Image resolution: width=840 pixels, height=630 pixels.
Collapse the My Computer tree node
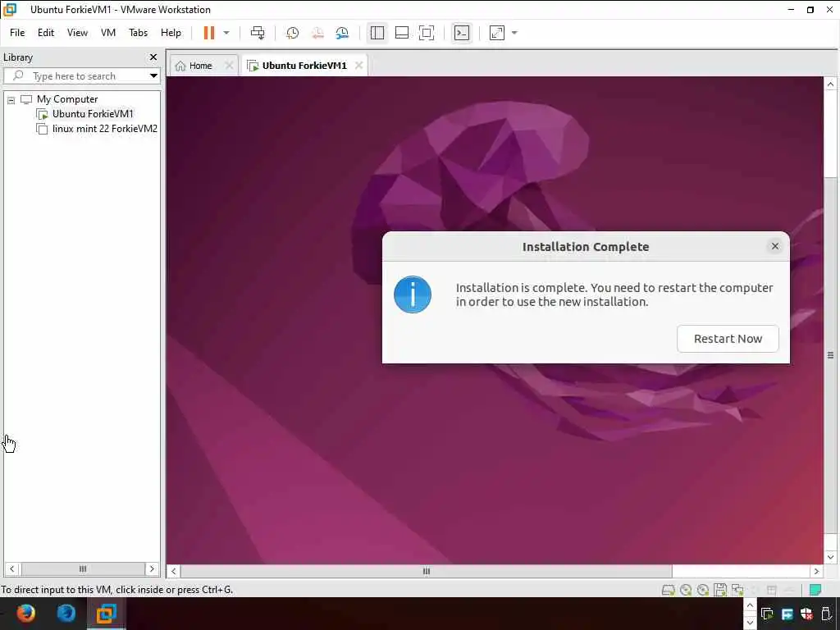coord(11,99)
